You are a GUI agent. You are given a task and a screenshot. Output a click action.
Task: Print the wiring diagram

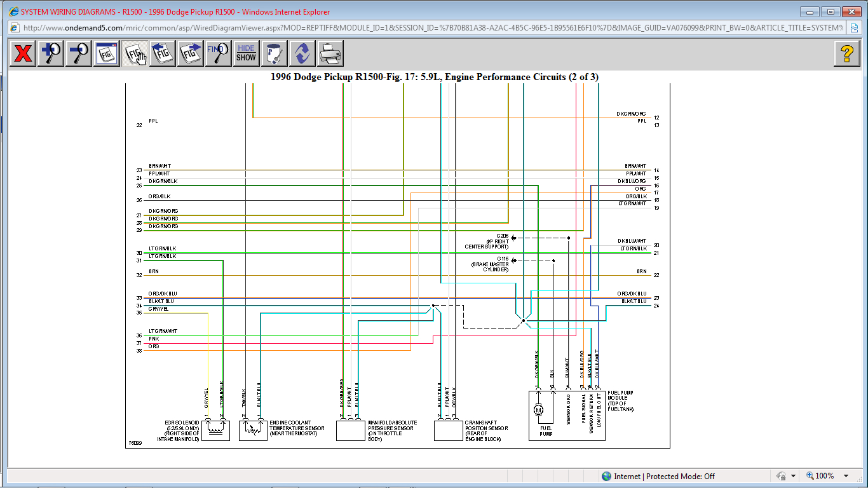pos(330,53)
